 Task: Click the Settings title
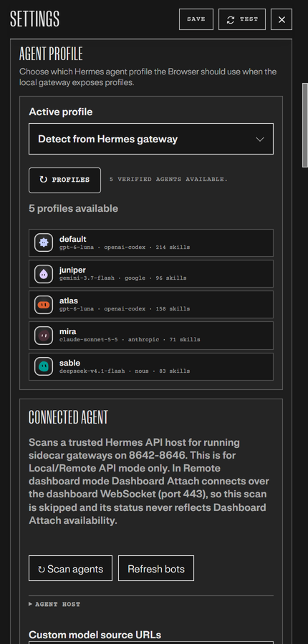pos(35,19)
